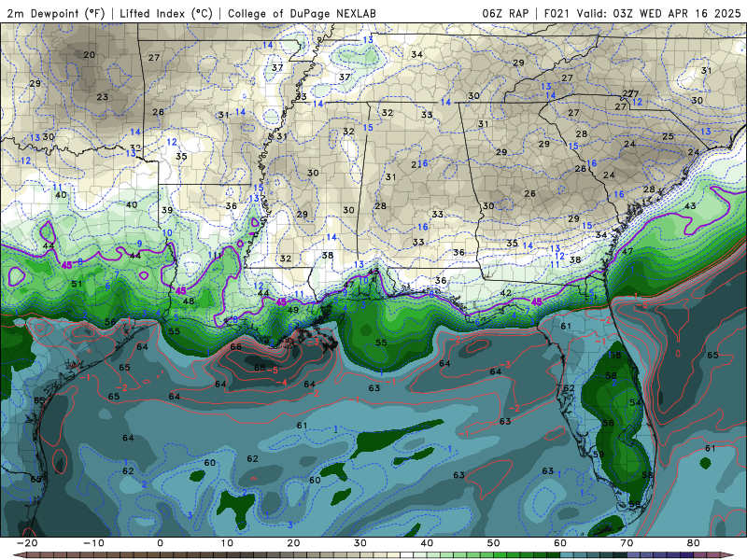Click the 66 dewpoint value on the map
This screenshot has width=747, height=560.
236,346
